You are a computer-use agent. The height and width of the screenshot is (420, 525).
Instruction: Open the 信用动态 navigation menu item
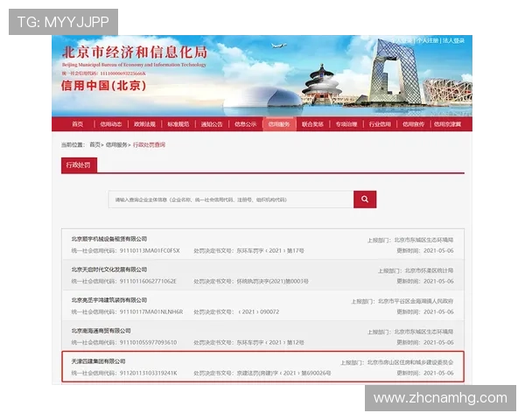coord(110,124)
